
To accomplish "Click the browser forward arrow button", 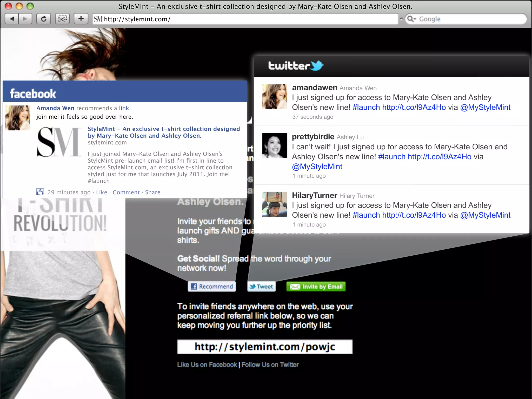I will (x=25, y=19).
